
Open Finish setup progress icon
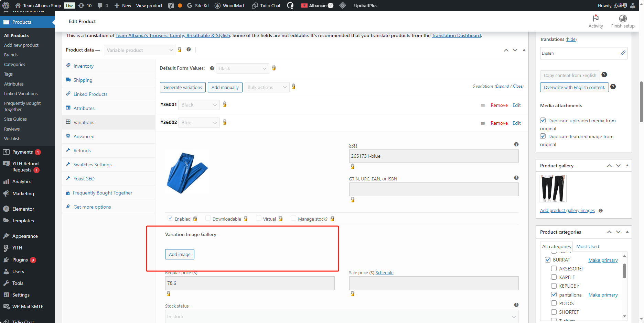coord(623,18)
